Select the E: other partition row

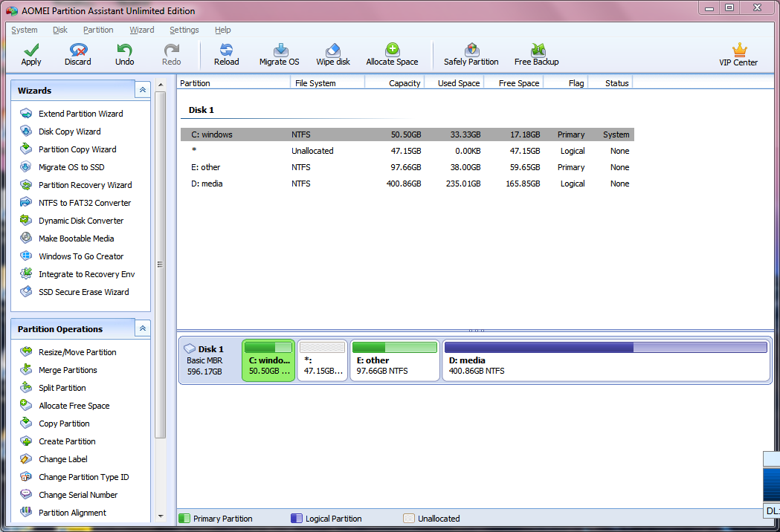(407, 167)
